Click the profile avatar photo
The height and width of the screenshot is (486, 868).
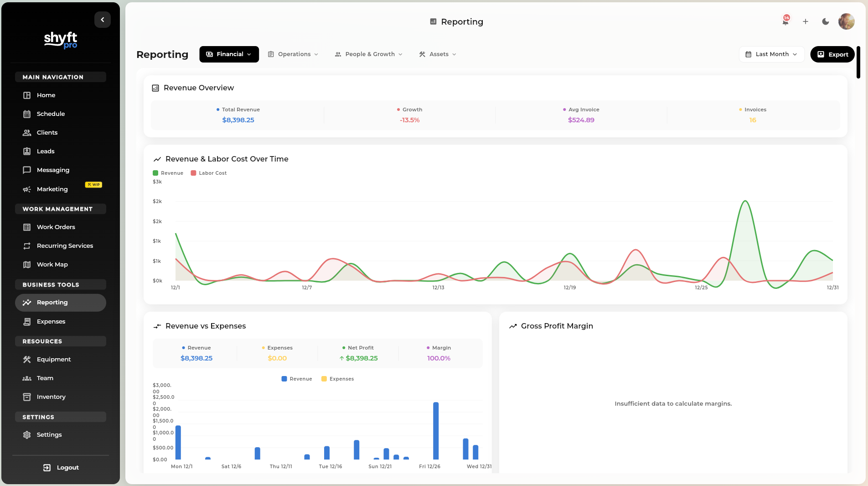coord(847,21)
